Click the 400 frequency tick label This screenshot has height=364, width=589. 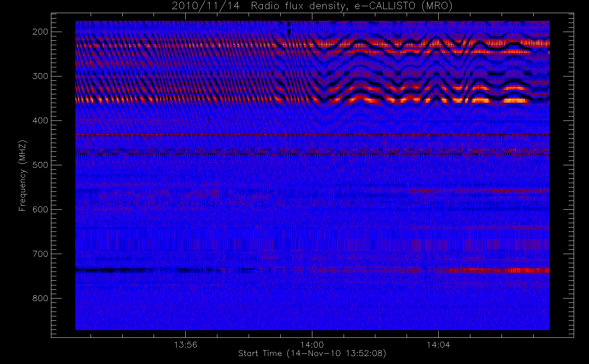(x=40, y=120)
